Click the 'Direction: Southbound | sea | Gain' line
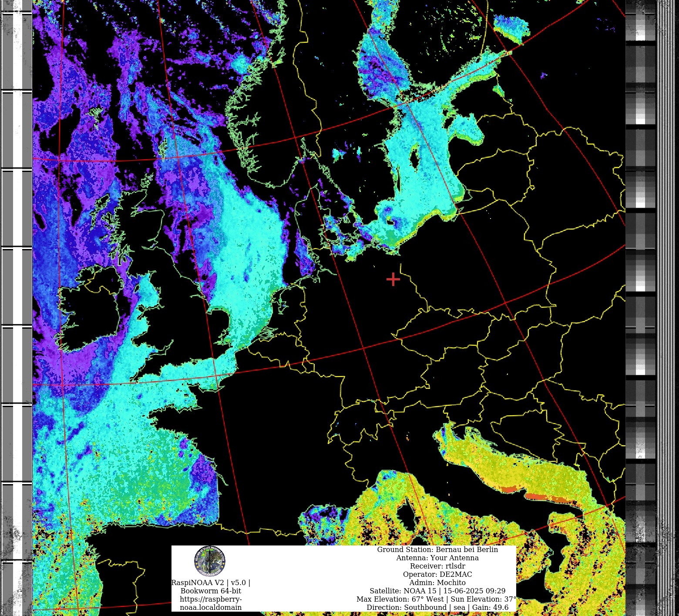 click(437, 607)
